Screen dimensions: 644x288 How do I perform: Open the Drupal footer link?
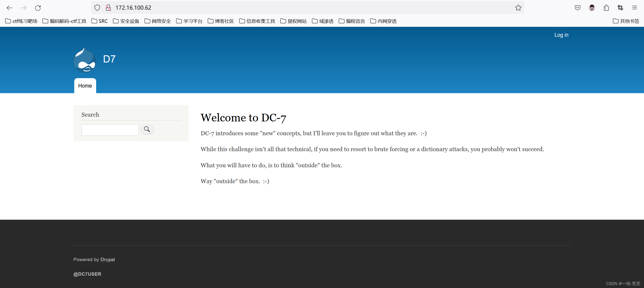click(108, 260)
